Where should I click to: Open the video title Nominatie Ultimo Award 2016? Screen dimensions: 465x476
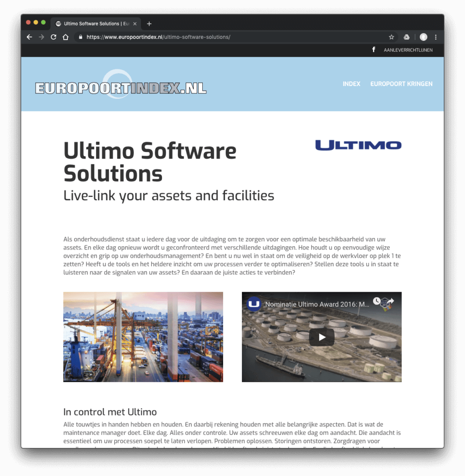point(317,304)
